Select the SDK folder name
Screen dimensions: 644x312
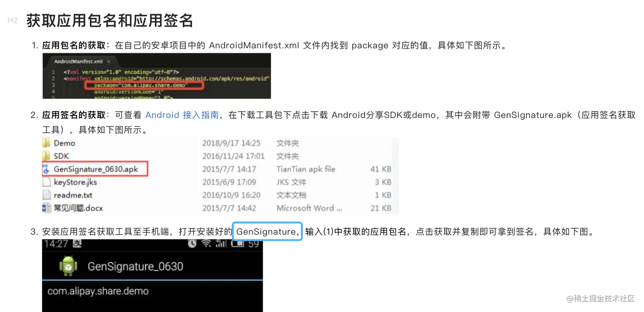[x=61, y=156]
